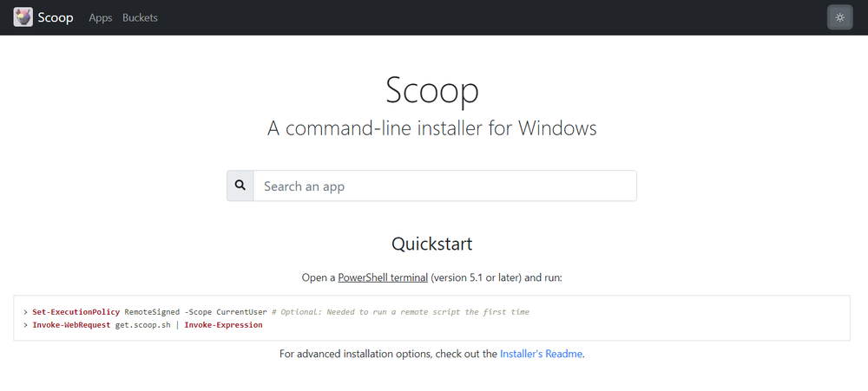868x391 pixels.
Task: Click the Quickstart heading
Action: pyautogui.click(x=431, y=244)
